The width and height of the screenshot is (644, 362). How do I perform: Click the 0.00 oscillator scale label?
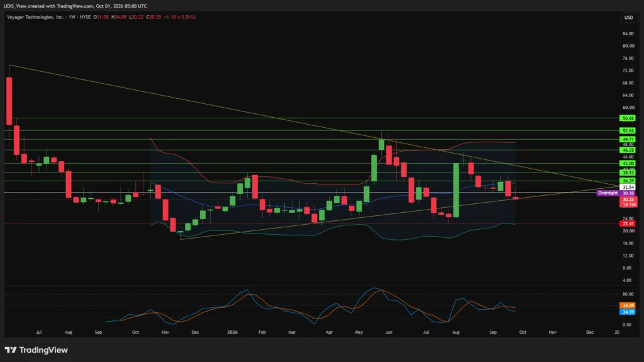(628, 325)
